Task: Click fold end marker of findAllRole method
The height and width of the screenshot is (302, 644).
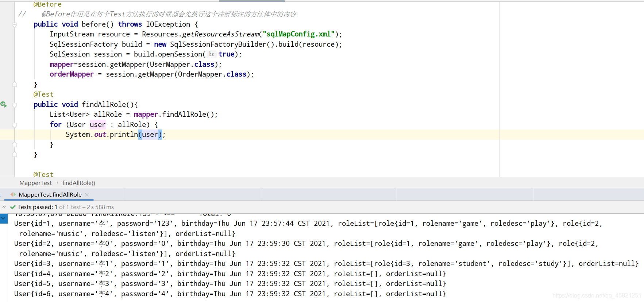Action: tap(15, 154)
